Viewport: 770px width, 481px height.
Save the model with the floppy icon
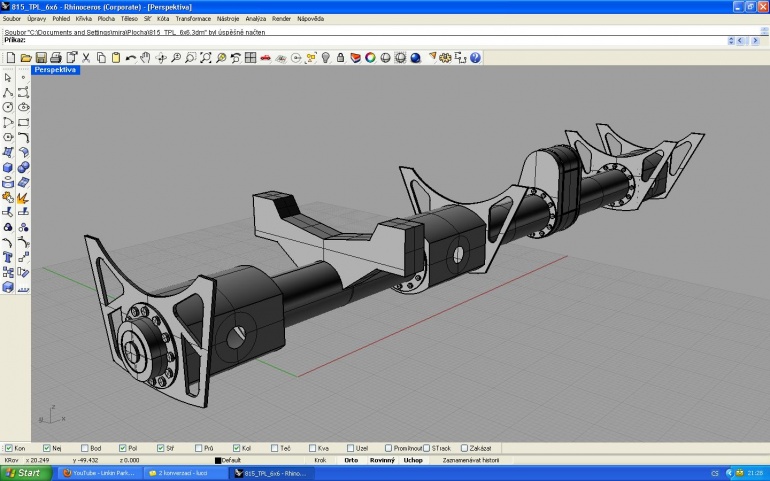(41, 58)
